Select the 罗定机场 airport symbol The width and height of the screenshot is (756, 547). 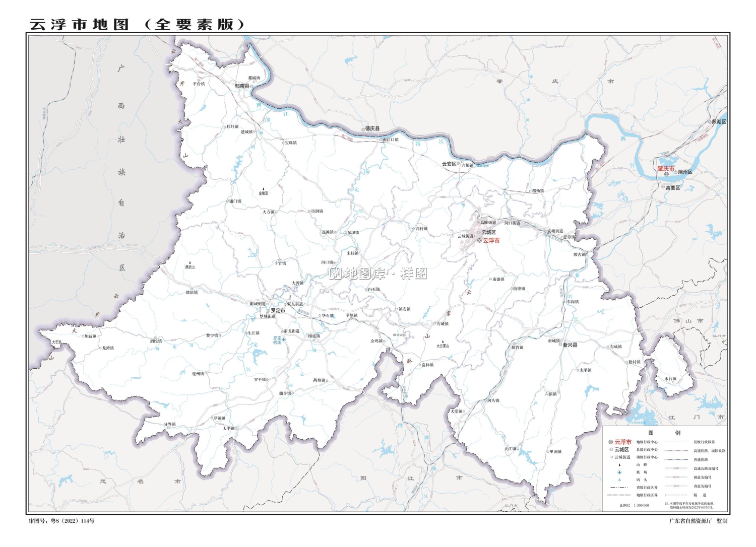tap(284, 339)
